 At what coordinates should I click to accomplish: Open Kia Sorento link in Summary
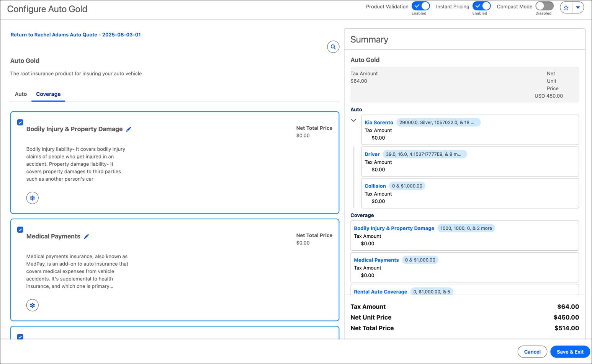click(x=379, y=122)
